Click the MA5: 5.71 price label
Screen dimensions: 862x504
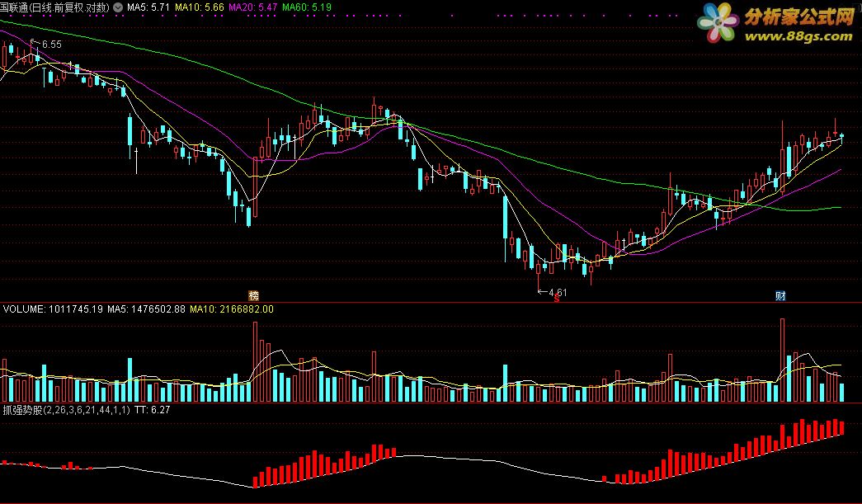point(148,7)
